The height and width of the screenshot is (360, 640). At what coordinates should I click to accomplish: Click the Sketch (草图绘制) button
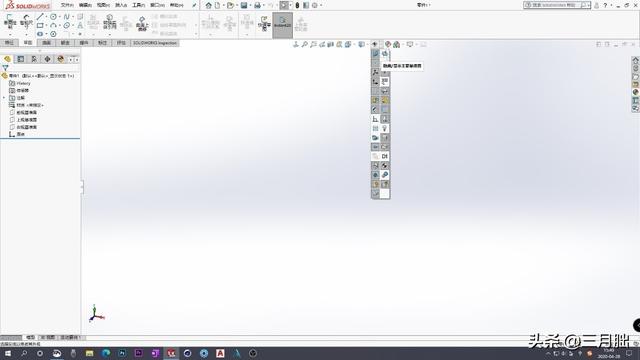click(10, 22)
